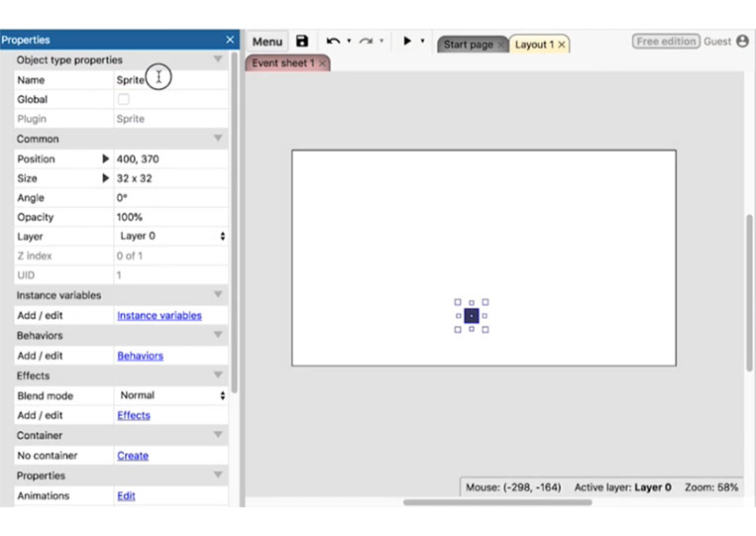Collapse the Common section
The image size is (756, 536).
pyautogui.click(x=218, y=139)
